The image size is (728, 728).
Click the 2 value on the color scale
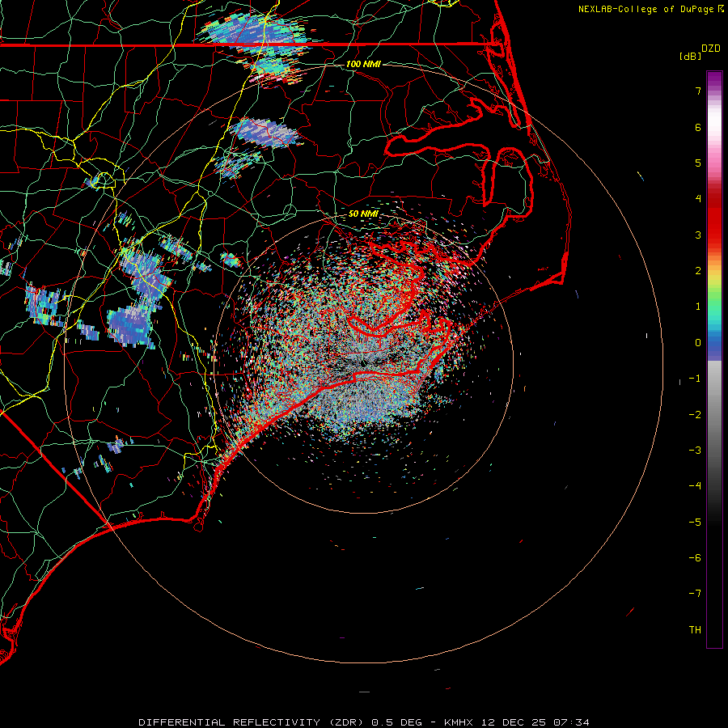coord(698,271)
